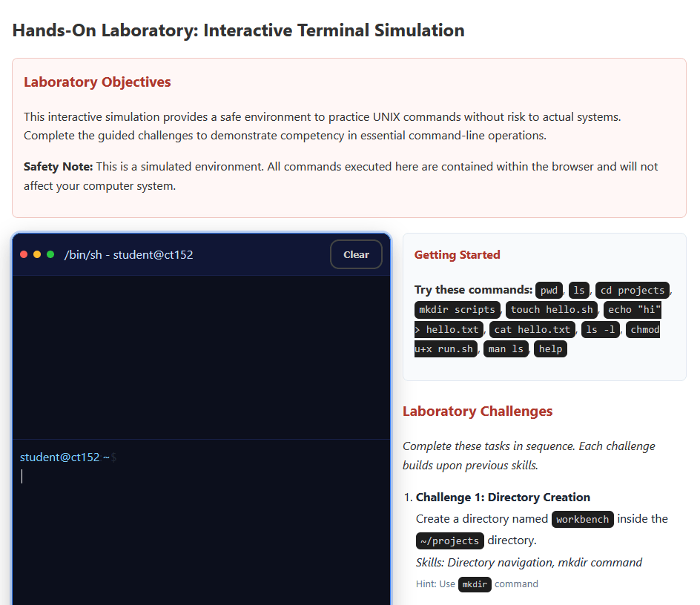Click the ~/projects code label in Challenge 1

449,540
